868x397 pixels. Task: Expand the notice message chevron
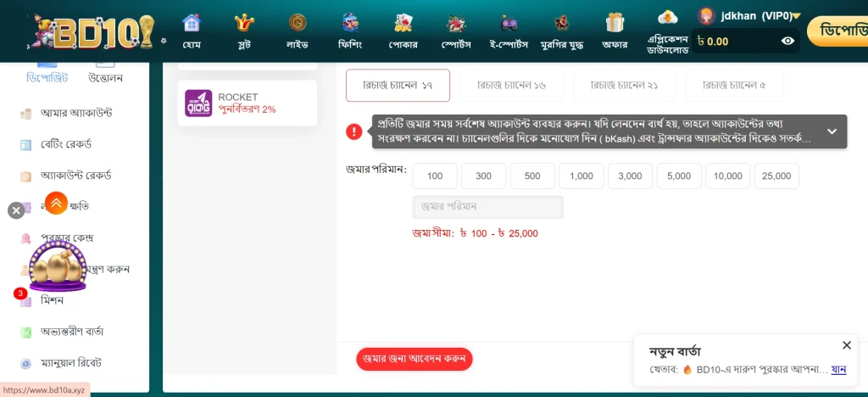tap(832, 131)
